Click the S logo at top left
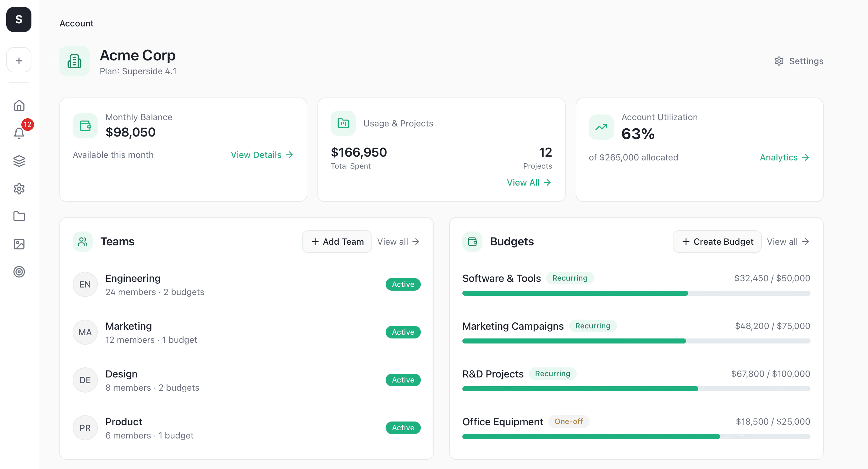Screen dimensions: 868x469 19,20
